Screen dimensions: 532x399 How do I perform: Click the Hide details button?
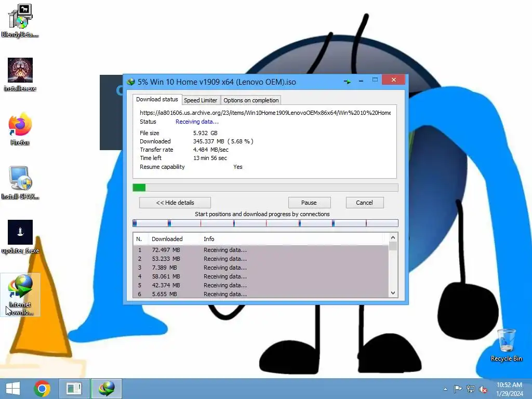175,203
